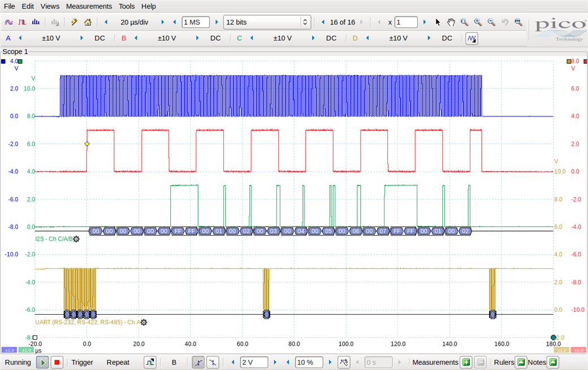Click teal time ruler handle circle

[554, 337]
